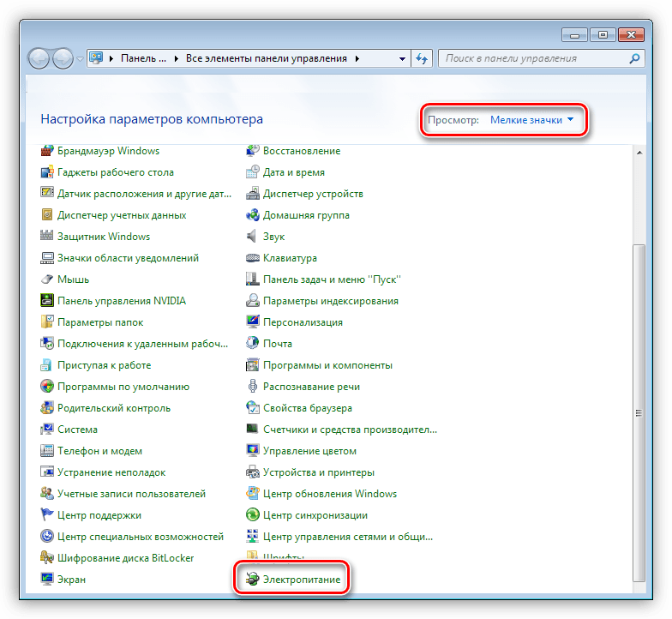Click the Центр поддержки flag icon
Image resolution: width=672 pixels, height=619 pixels.
tap(46, 515)
